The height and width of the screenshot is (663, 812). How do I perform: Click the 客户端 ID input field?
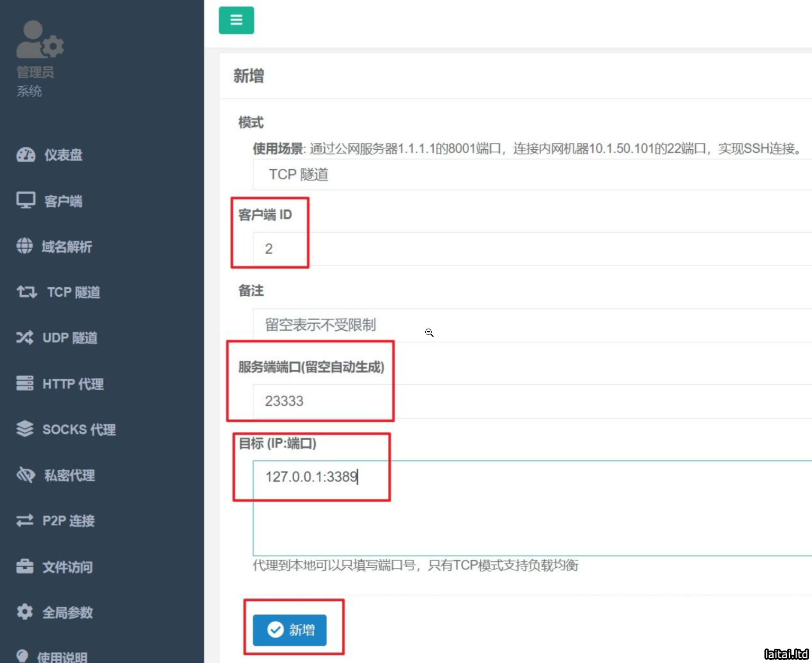pyautogui.click(x=529, y=249)
